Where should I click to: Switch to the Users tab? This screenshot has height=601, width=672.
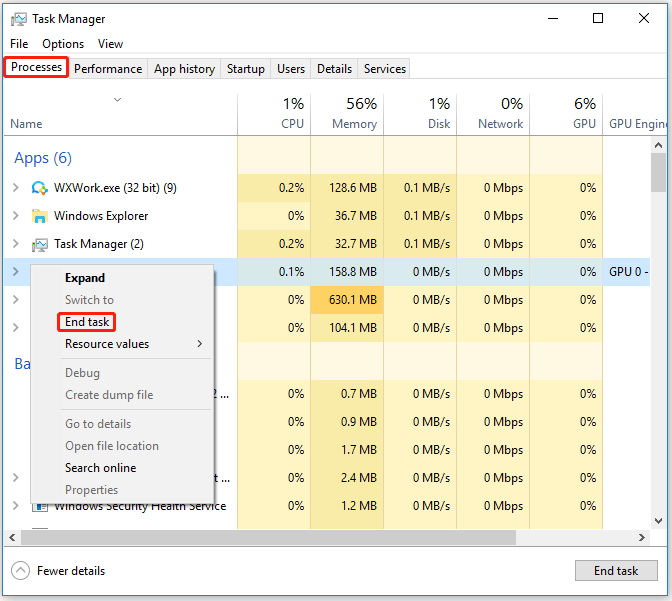(291, 69)
